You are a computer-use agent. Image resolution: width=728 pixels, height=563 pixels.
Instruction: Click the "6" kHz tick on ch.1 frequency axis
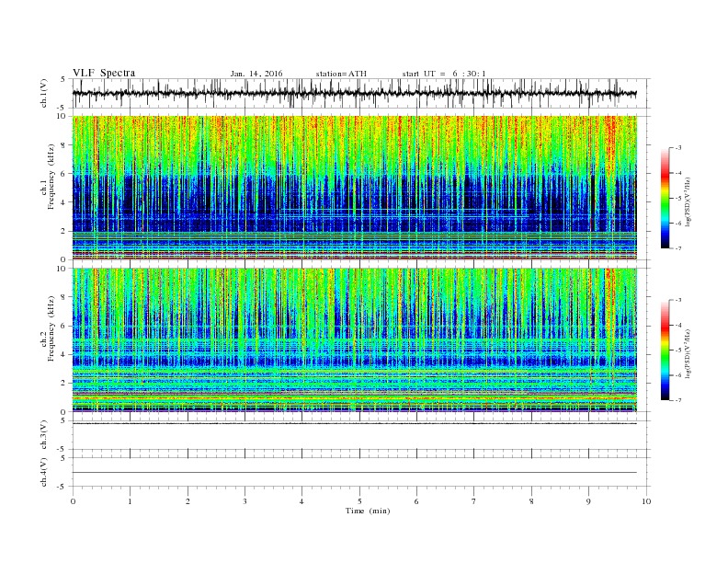[64, 174]
